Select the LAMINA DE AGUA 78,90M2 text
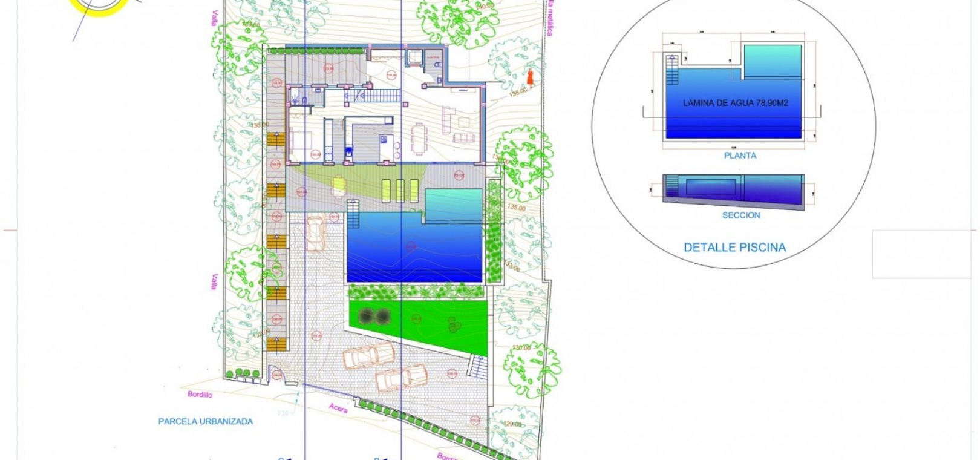This screenshot has height=460, width=980. [x=735, y=103]
